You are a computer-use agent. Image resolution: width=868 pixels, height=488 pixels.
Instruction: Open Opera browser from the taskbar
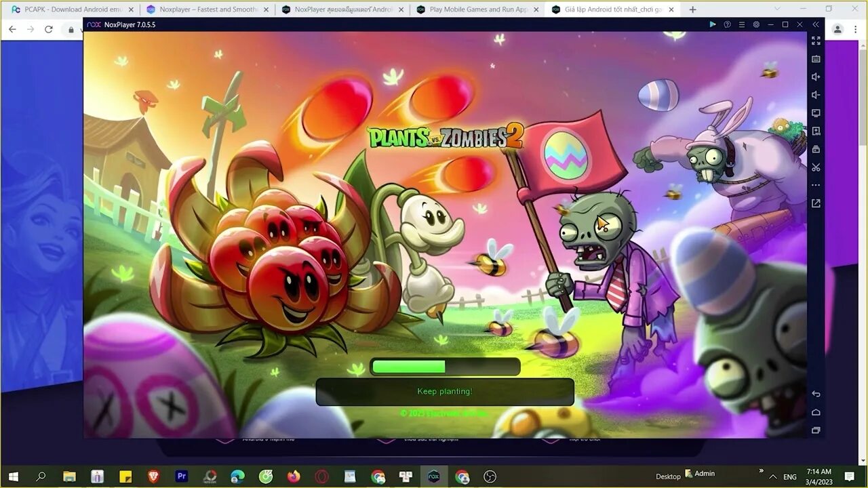[x=321, y=476]
